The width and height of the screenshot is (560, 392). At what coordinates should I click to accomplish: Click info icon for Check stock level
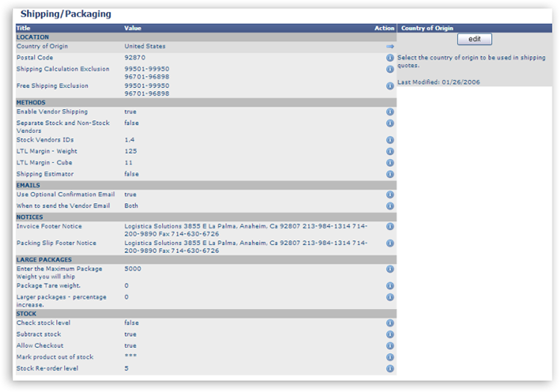pos(390,323)
